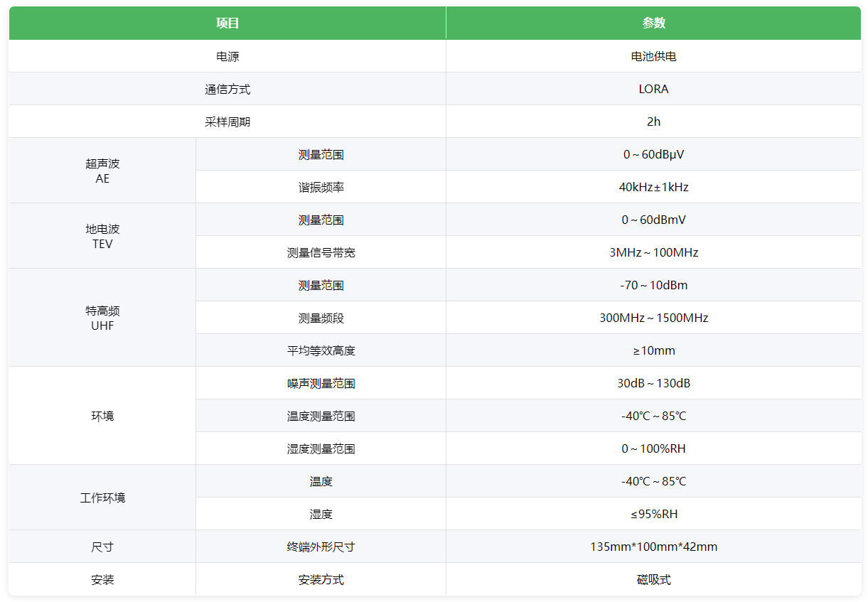The image size is (868, 602).
Task: Click the 参数 column header
Action: tap(653, 23)
